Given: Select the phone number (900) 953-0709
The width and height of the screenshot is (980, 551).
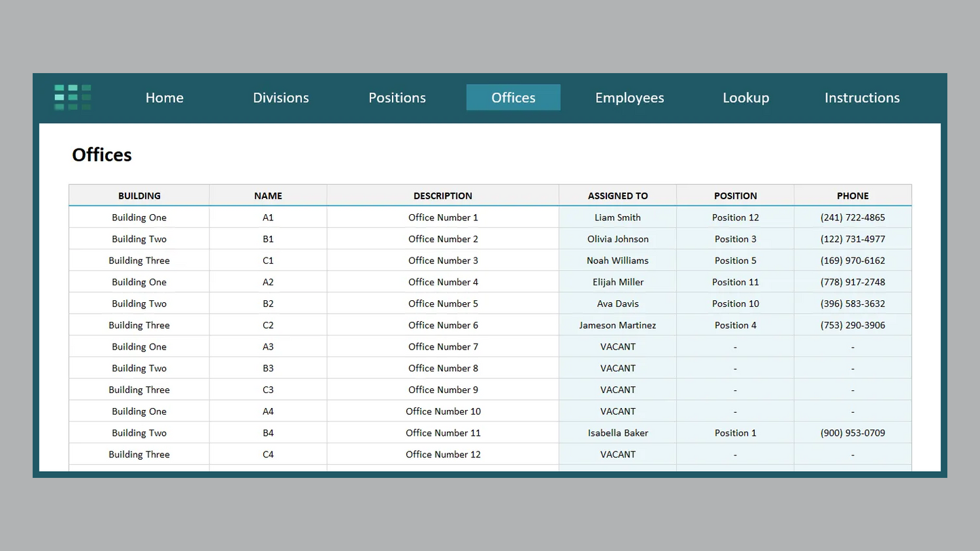Looking at the screenshot, I should (x=852, y=432).
